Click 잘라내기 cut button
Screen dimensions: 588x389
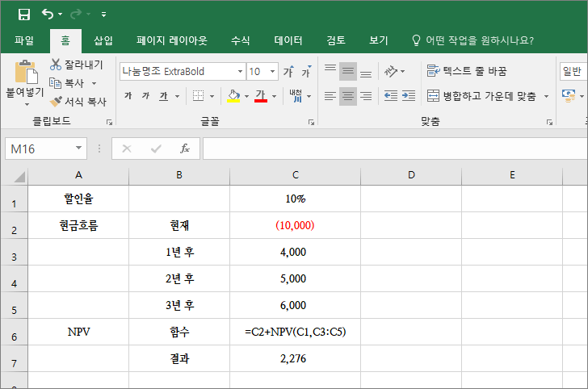pyautogui.click(x=76, y=65)
